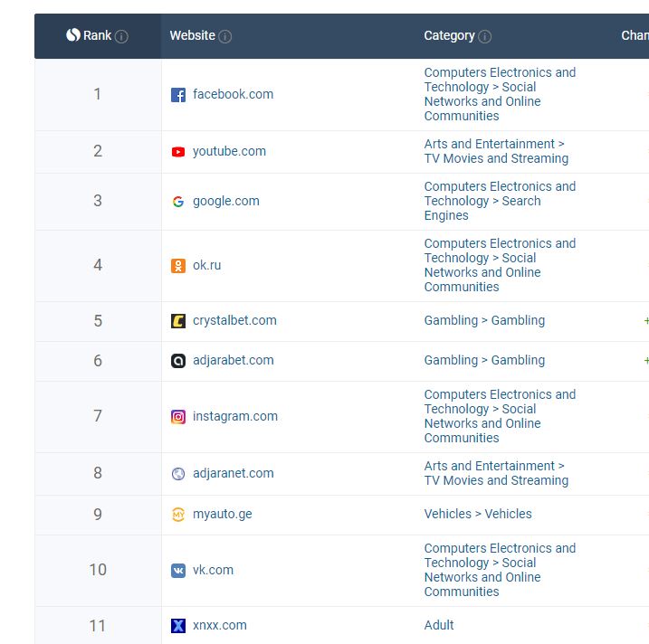Image resolution: width=649 pixels, height=644 pixels.
Task: Click the Facebook favicon
Action: coord(178,95)
